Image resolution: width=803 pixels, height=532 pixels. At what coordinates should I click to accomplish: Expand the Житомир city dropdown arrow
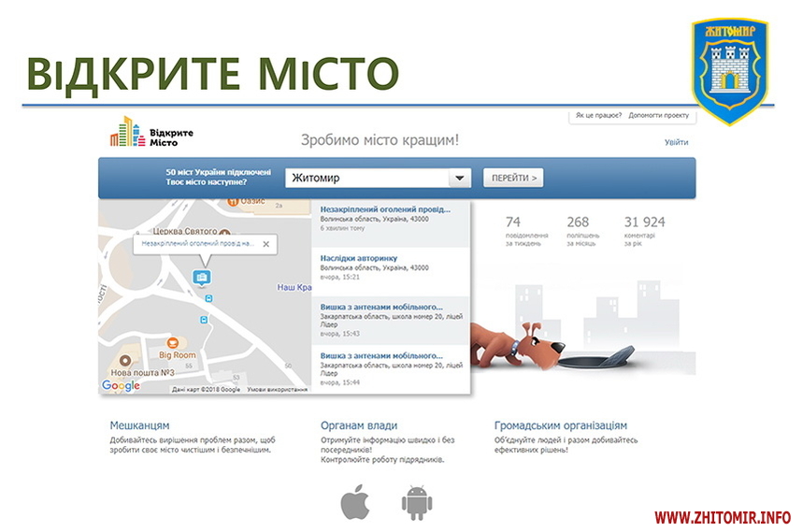(459, 179)
